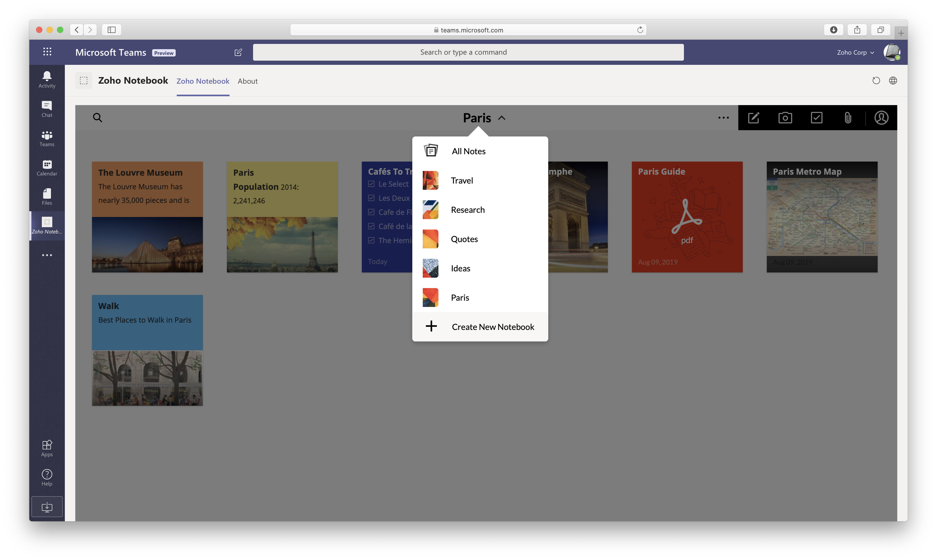
Task: Toggle the Cafe de Fl checkbox
Action: tap(371, 212)
